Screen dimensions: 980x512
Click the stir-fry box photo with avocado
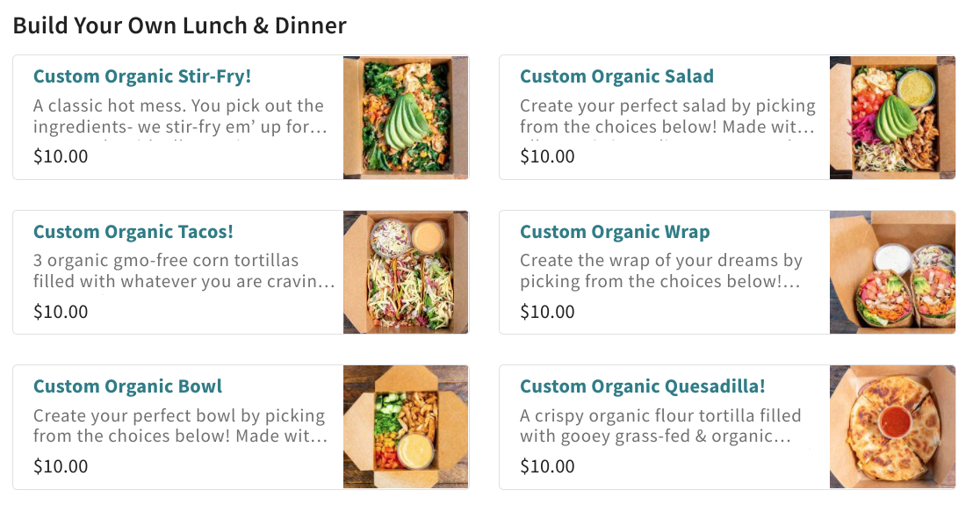coord(406,118)
